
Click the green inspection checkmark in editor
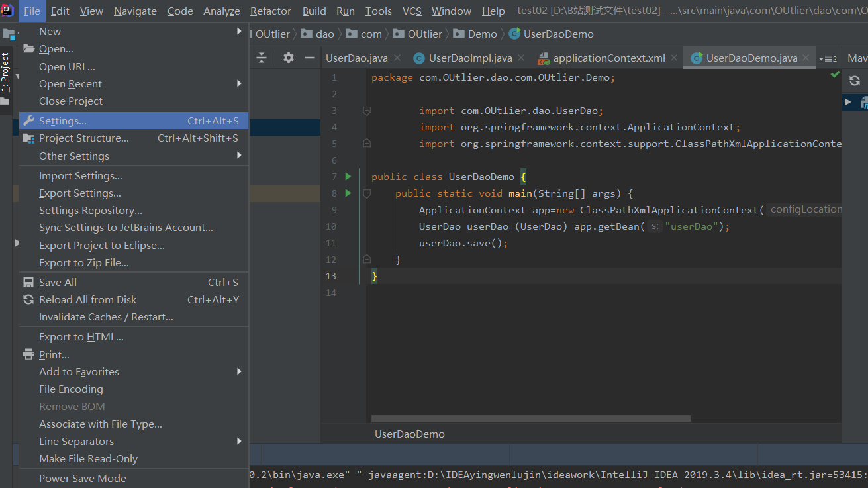pyautogui.click(x=835, y=75)
